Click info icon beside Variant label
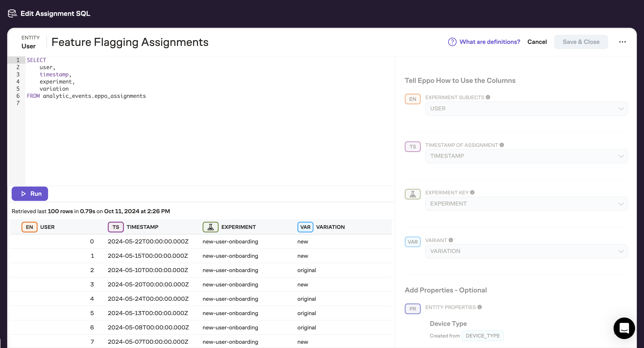Viewport: 644px width, 348px height. [451, 240]
